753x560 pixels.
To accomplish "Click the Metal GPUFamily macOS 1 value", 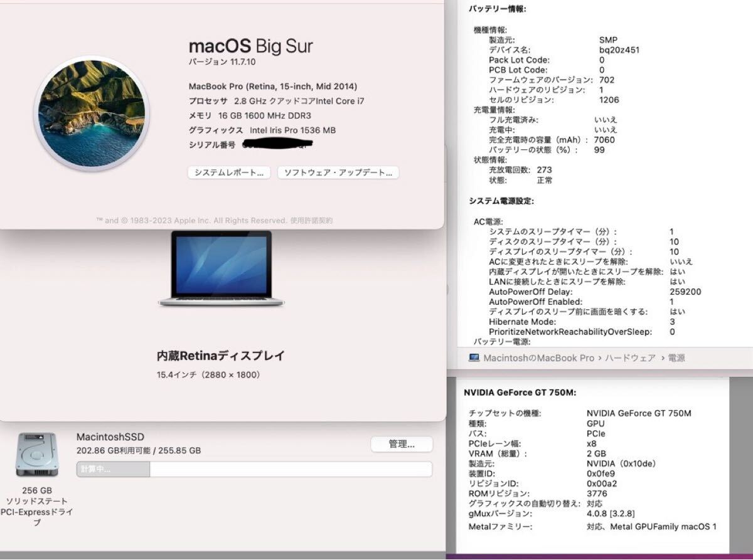I will pyautogui.click(x=651, y=527).
